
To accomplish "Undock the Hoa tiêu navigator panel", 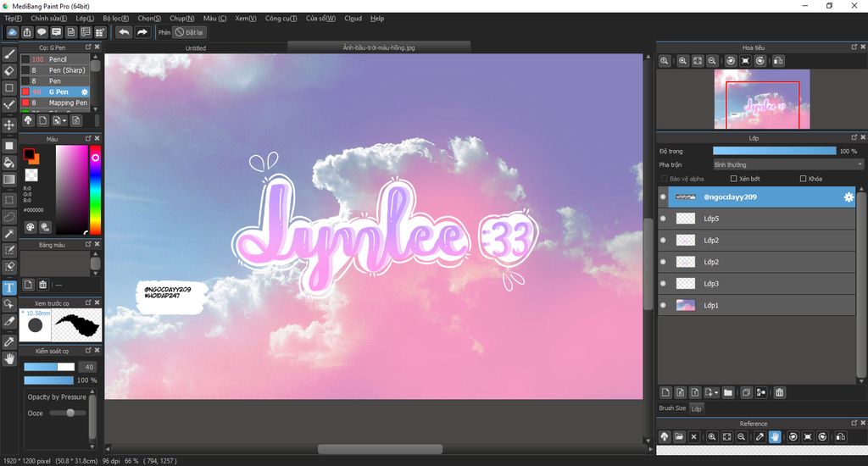I will pyautogui.click(x=854, y=47).
